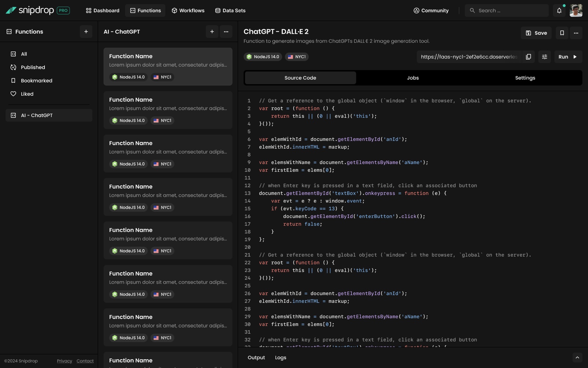Click the Dashboard grid icon
This screenshot has height=368, width=588.
89,11
